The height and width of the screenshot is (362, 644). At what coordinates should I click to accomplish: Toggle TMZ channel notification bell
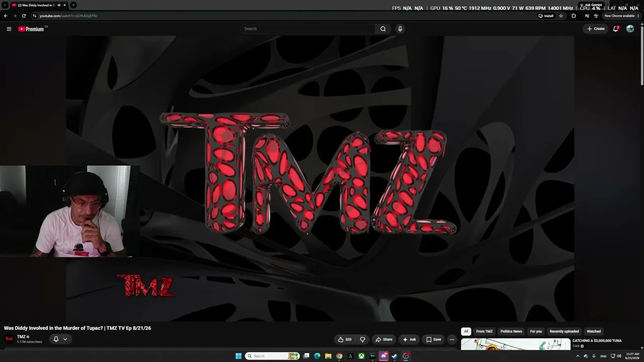(x=56, y=339)
